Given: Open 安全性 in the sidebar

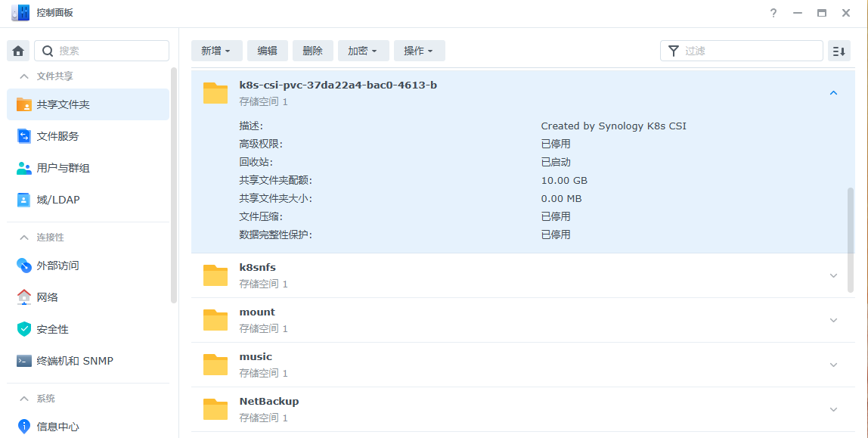Looking at the screenshot, I should tap(88, 329).
